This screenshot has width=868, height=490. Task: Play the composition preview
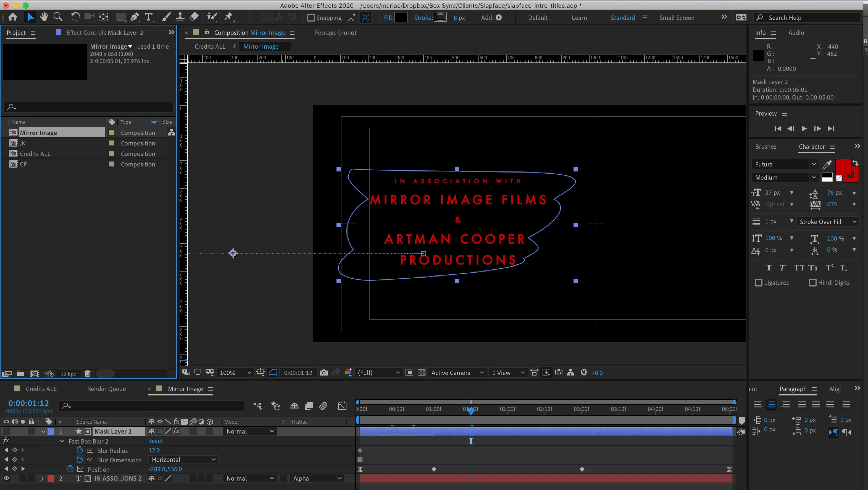804,129
